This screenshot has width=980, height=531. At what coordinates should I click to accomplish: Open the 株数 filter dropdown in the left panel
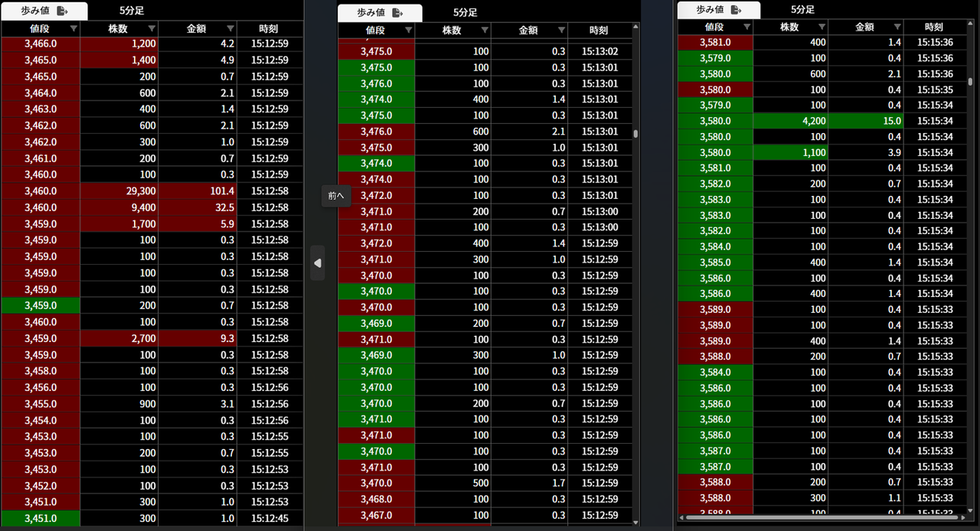(150, 29)
